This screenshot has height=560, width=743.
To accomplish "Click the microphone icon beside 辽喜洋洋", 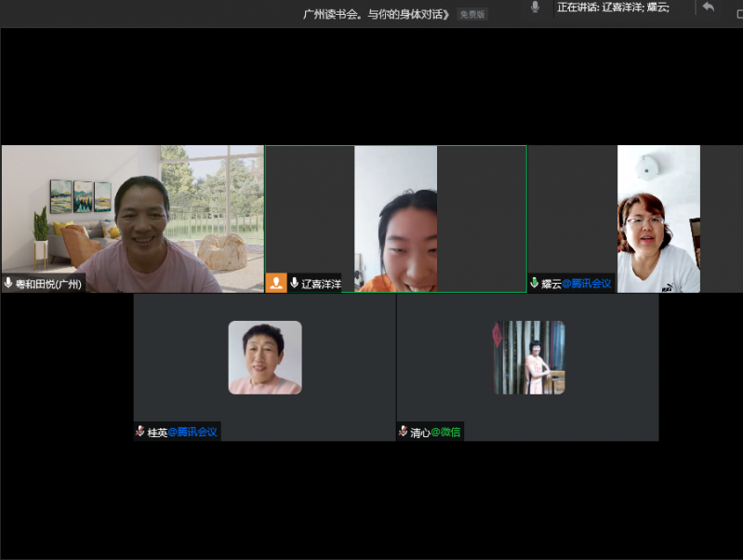I will click(x=294, y=283).
